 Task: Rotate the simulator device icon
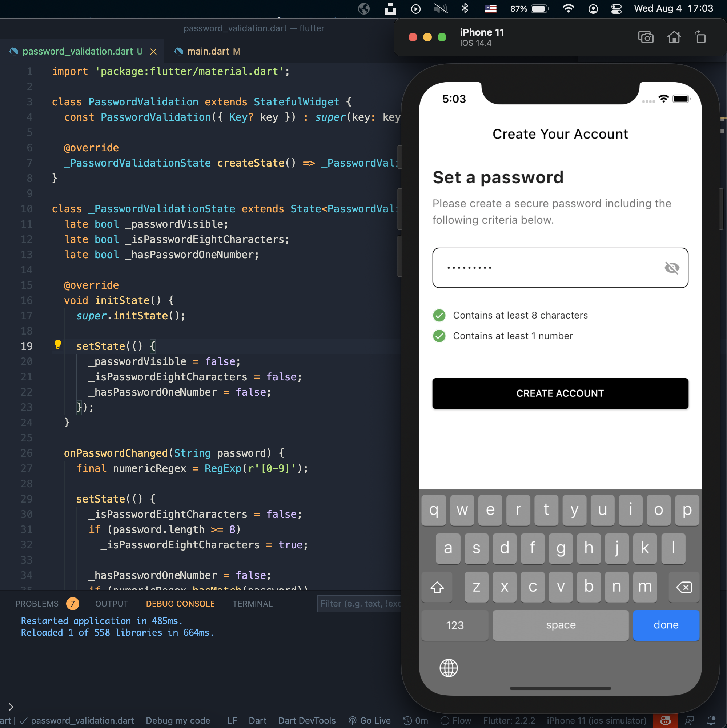pos(700,37)
